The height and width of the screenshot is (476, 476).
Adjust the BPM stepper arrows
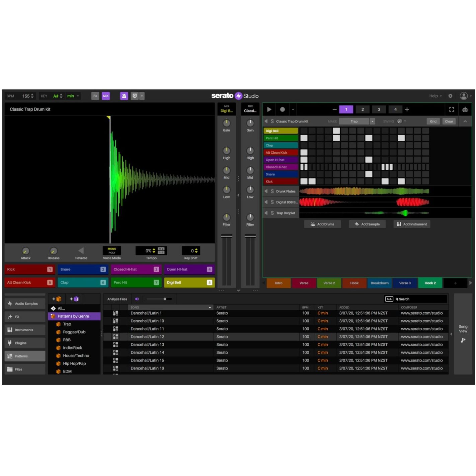32,96
